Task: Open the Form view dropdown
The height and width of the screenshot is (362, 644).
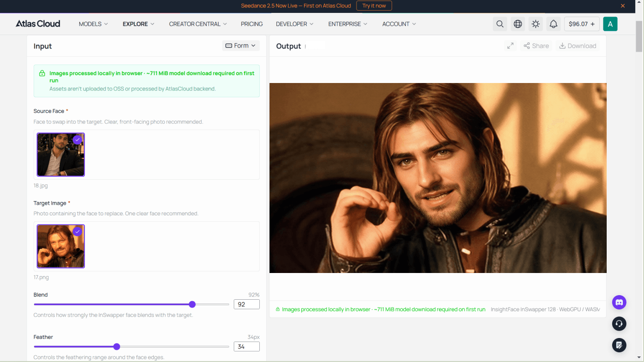Action: [x=241, y=46]
